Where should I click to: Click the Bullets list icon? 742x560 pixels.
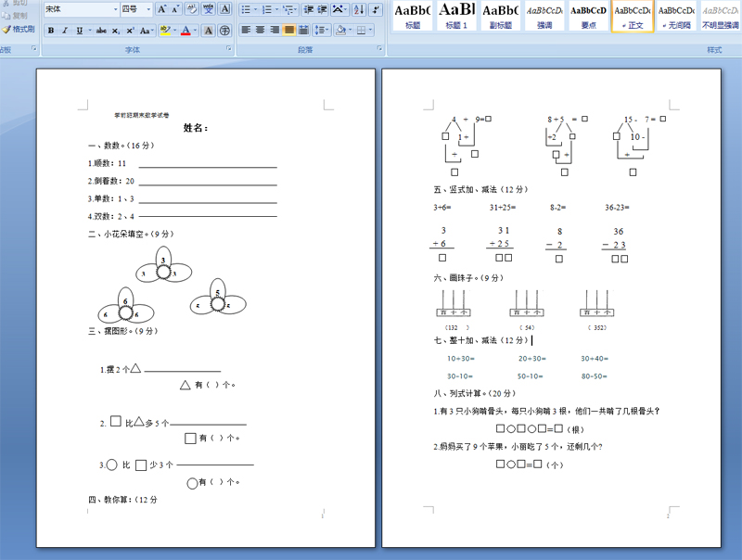pos(246,9)
